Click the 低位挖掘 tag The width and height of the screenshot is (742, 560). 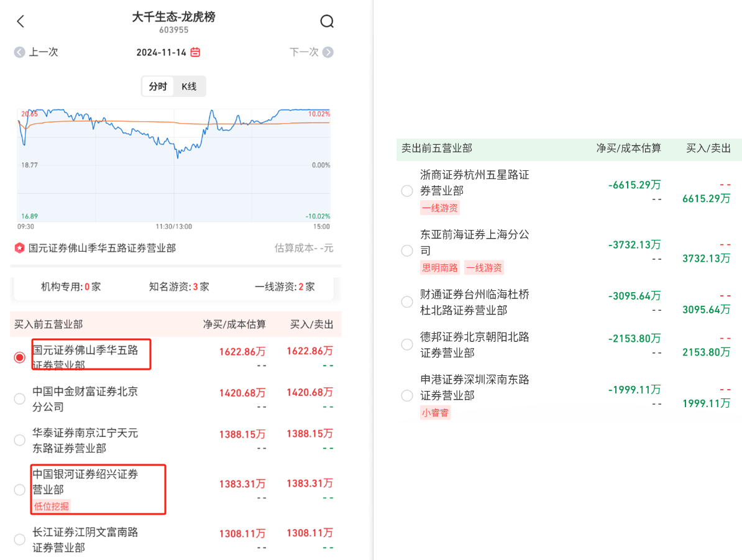point(52,506)
